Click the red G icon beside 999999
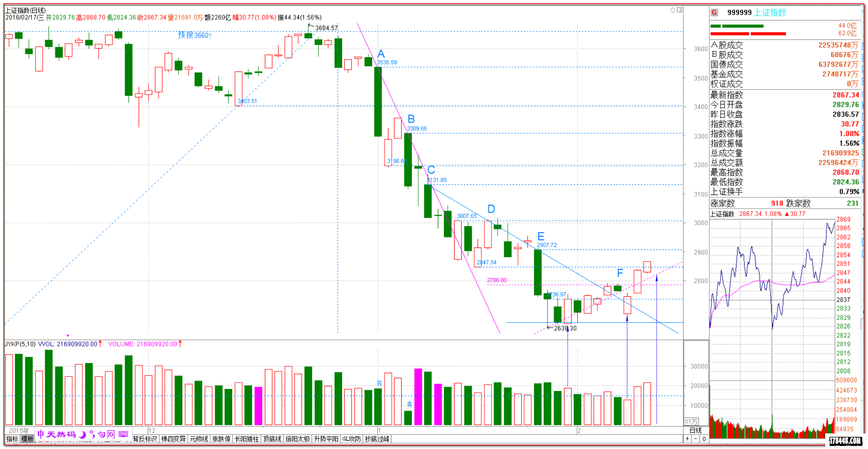The width and height of the screenshot is (868, 449). click(x=714, y=13)
